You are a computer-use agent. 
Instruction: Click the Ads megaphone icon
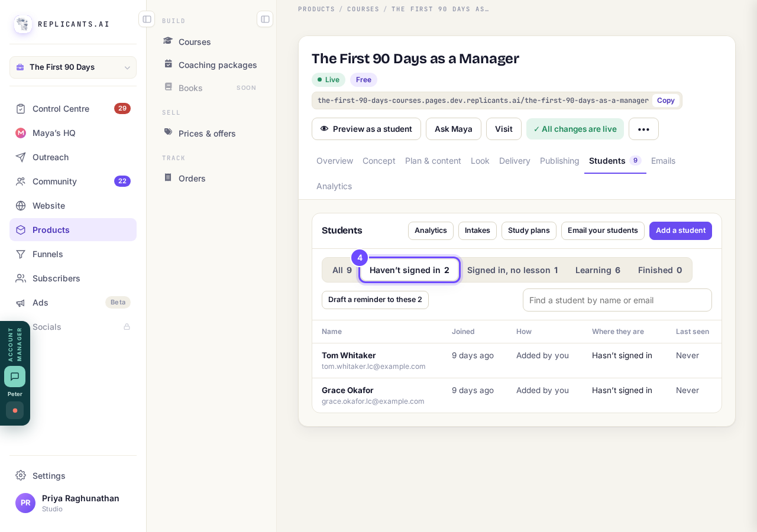[x=21, y=303]
